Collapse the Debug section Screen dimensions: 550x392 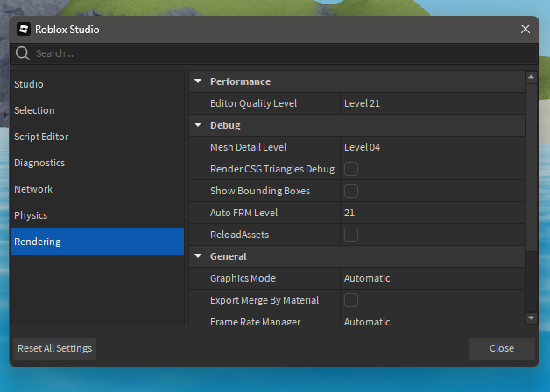pyautogui.click(x=198, y=125)
